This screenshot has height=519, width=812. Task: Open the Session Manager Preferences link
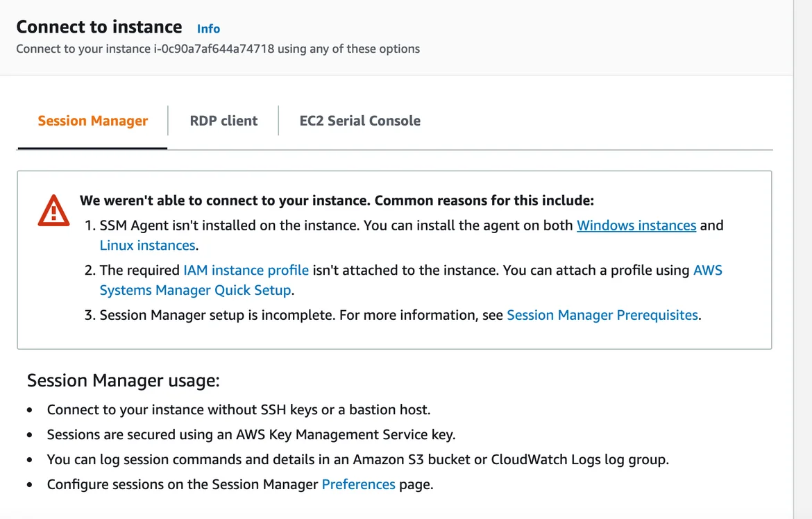tap(358, 484)
